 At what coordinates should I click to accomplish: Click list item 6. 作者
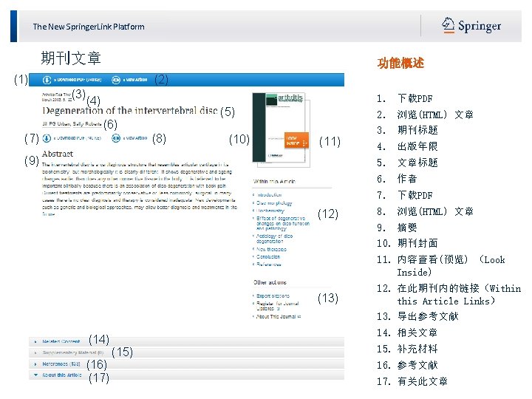pyautogui.click(x=397, y=179)
